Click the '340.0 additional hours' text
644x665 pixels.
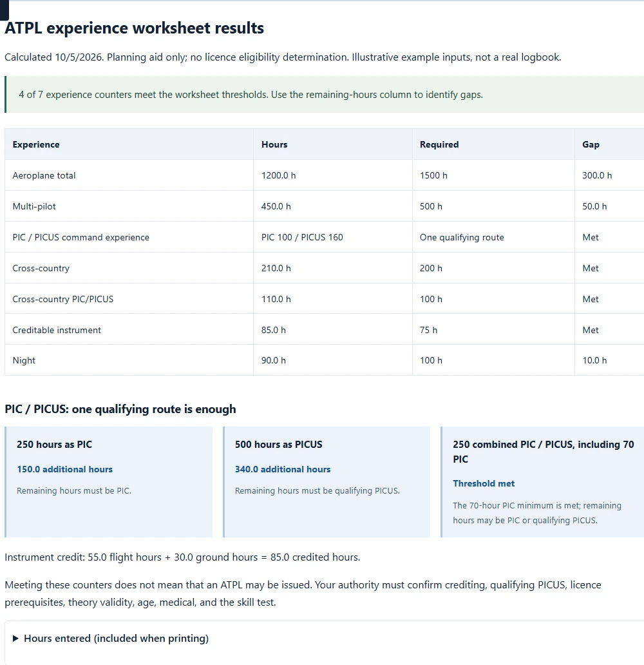(283, 470)
